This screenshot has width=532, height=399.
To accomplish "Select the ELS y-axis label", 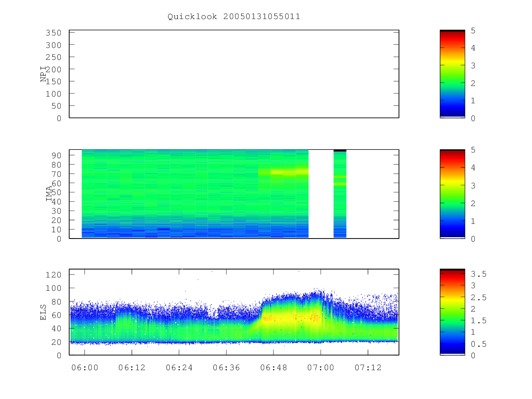I will pos(44,312).
